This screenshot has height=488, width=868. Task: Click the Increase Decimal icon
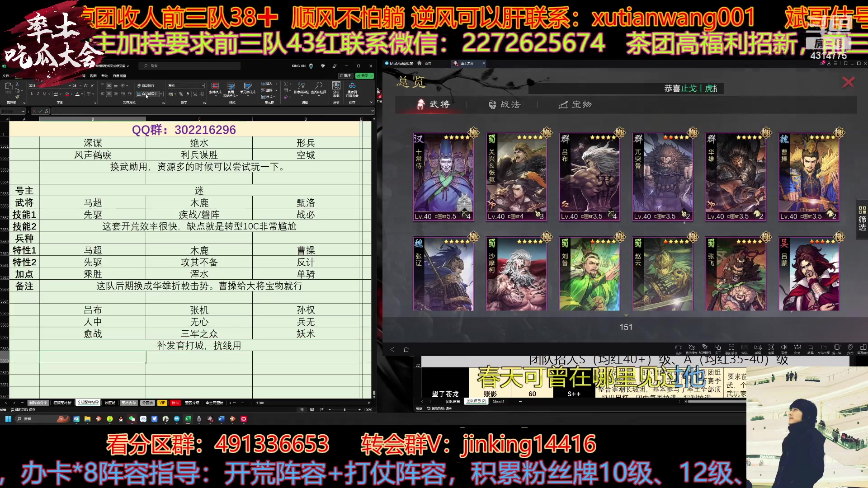click(x=195, y=94)
